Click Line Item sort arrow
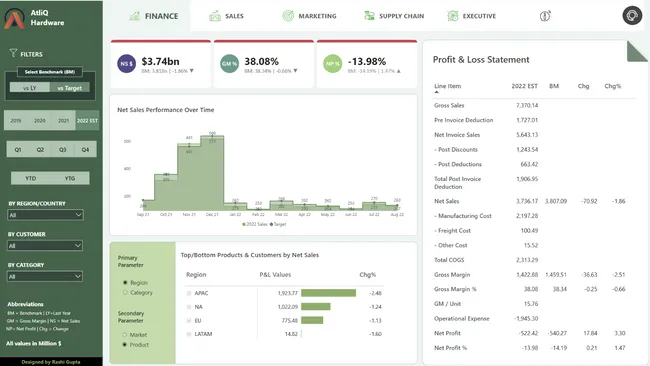 click(x=437, y=92)
